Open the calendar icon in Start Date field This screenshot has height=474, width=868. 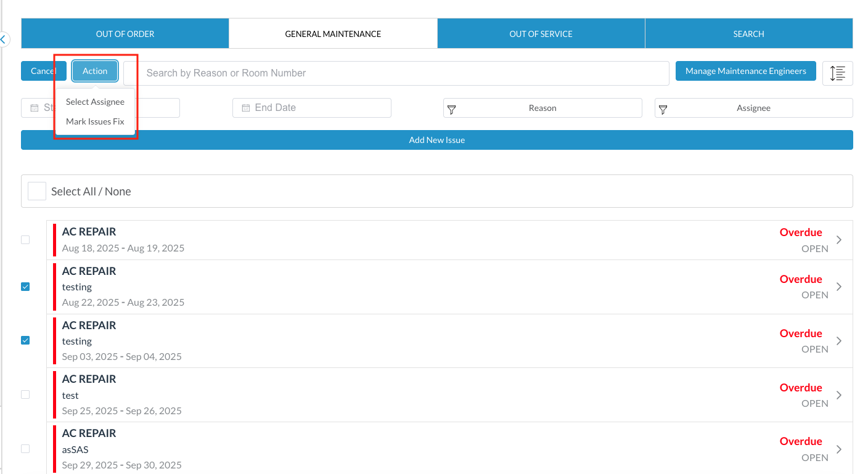35,107
